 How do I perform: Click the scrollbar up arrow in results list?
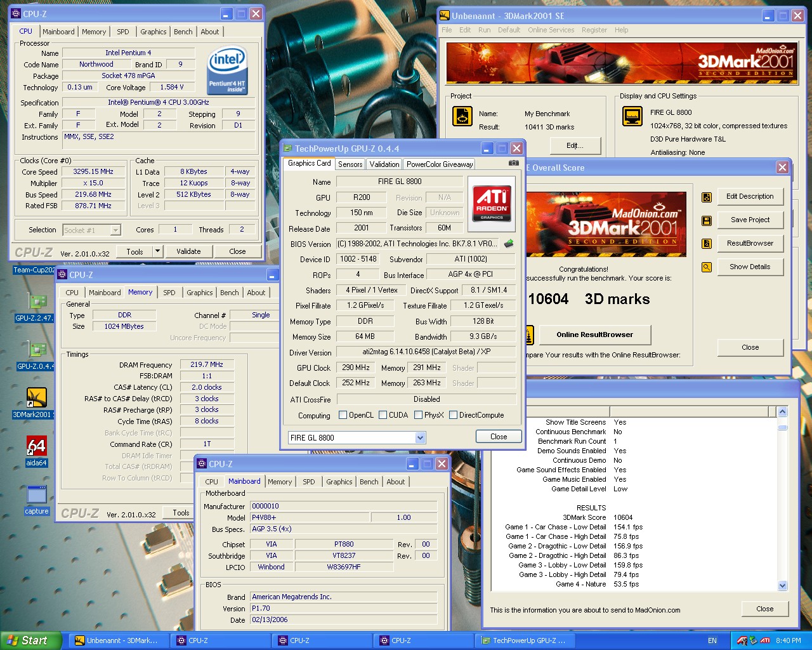(x=782, y=412)
